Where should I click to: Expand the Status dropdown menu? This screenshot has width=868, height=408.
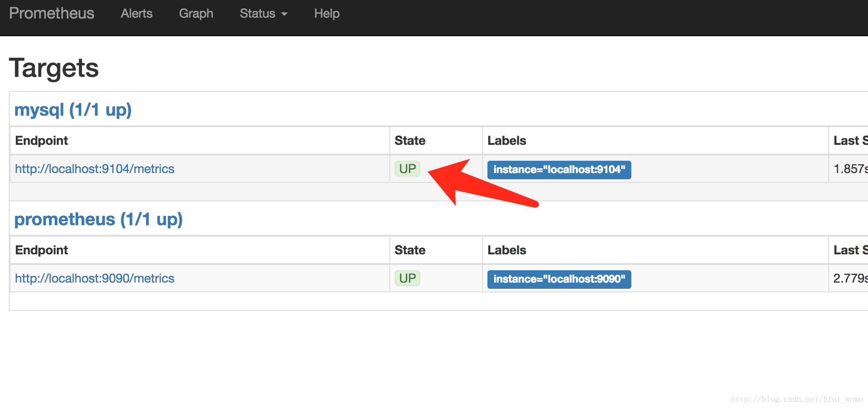tap(264, 14)
